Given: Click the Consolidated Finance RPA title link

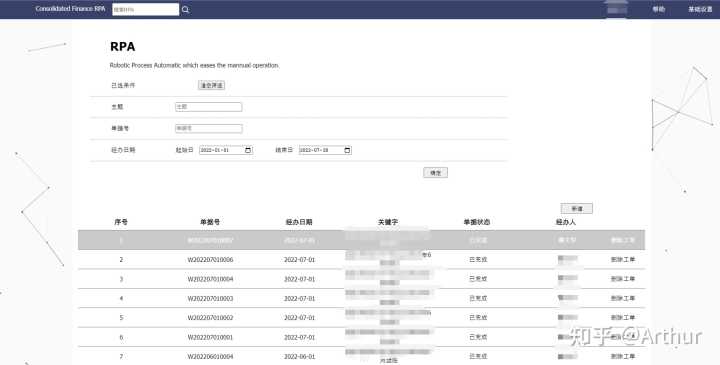Looking at the screenshot, I should (x=70, y=9).
